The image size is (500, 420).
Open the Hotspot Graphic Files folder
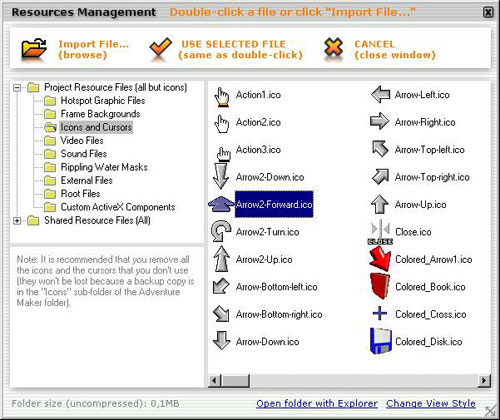coord(103,101)
